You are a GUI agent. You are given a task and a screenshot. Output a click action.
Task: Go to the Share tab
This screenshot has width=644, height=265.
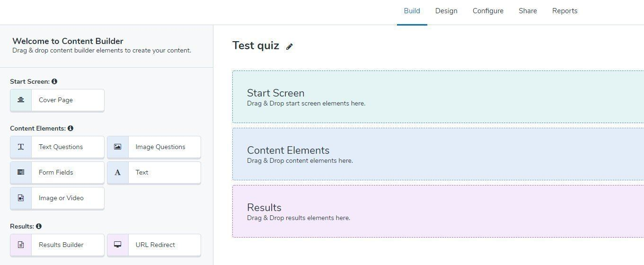528,11
